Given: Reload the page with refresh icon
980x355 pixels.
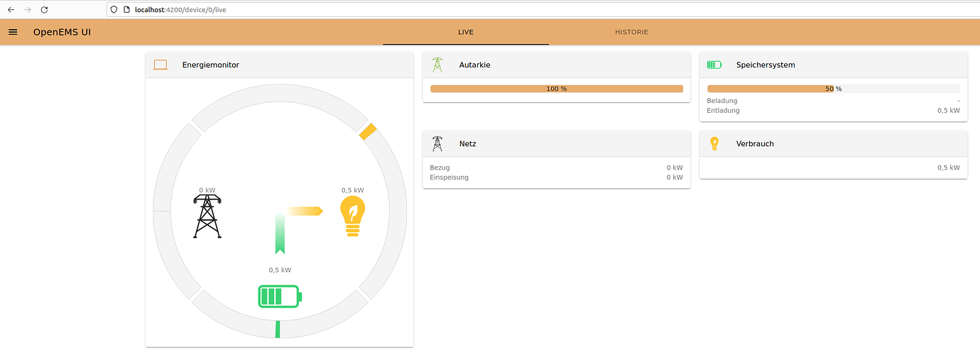Looking at the screenshot, I should pos(44,10).
